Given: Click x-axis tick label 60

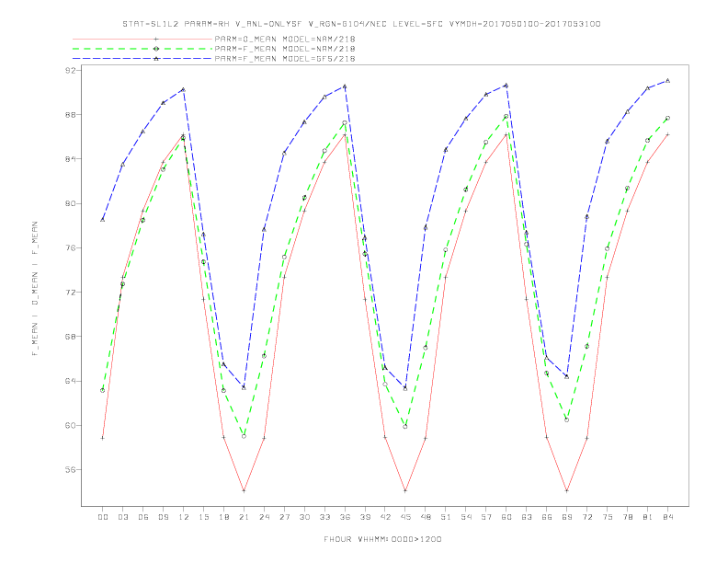Looking at the screenshot, I should (506, 517).
